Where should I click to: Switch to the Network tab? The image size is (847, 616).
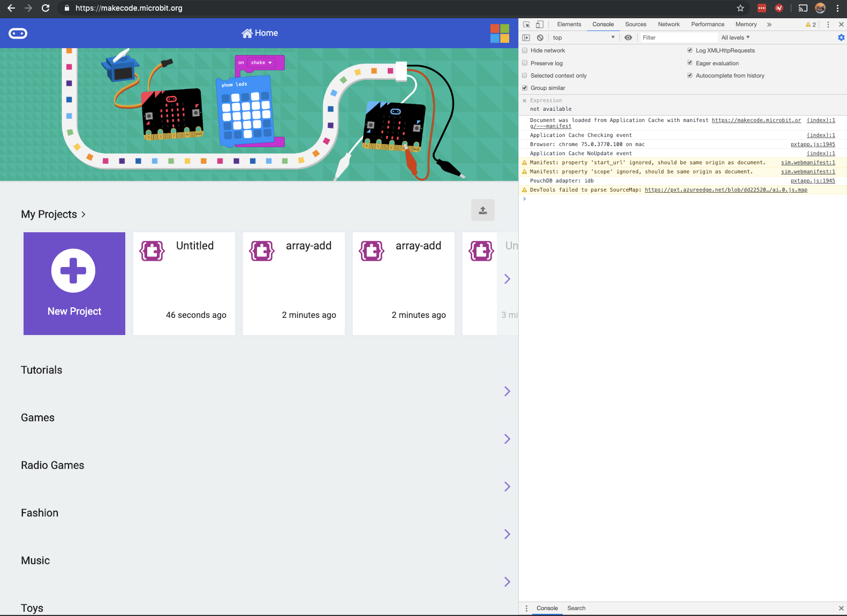click(x=669, y=25)
